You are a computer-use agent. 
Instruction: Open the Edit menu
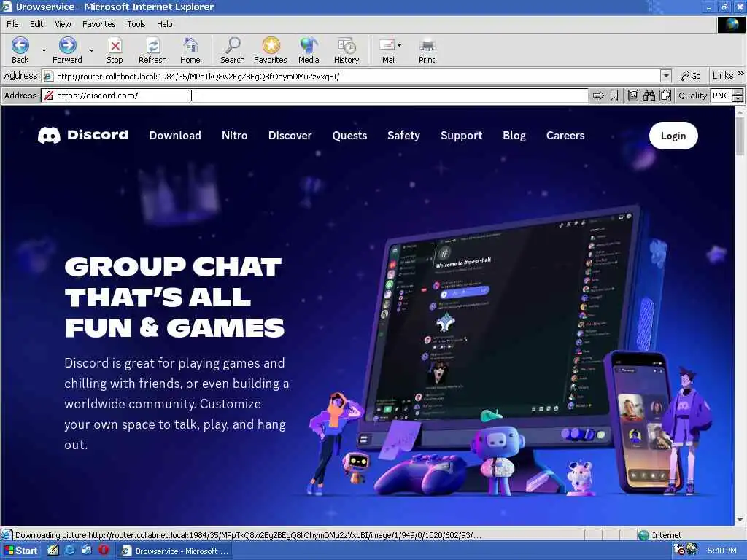[x=36, y=24]
